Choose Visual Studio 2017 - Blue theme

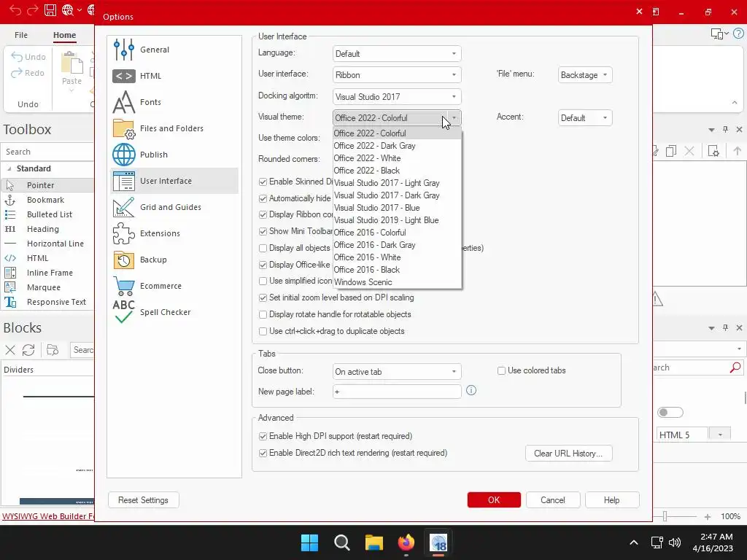(x=397, y=208)
